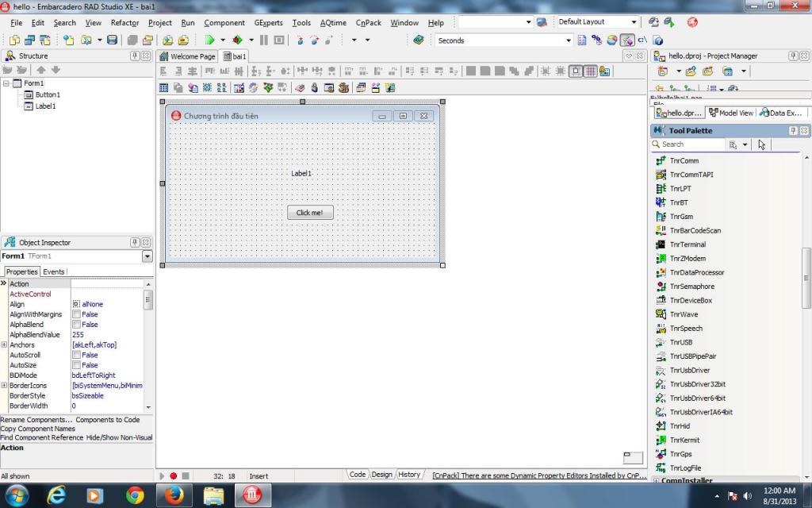The height and width of the screenshot is (508, 812).
Task: Click the Object Inspector vertical scrollbar thumb
Action: 148,299
